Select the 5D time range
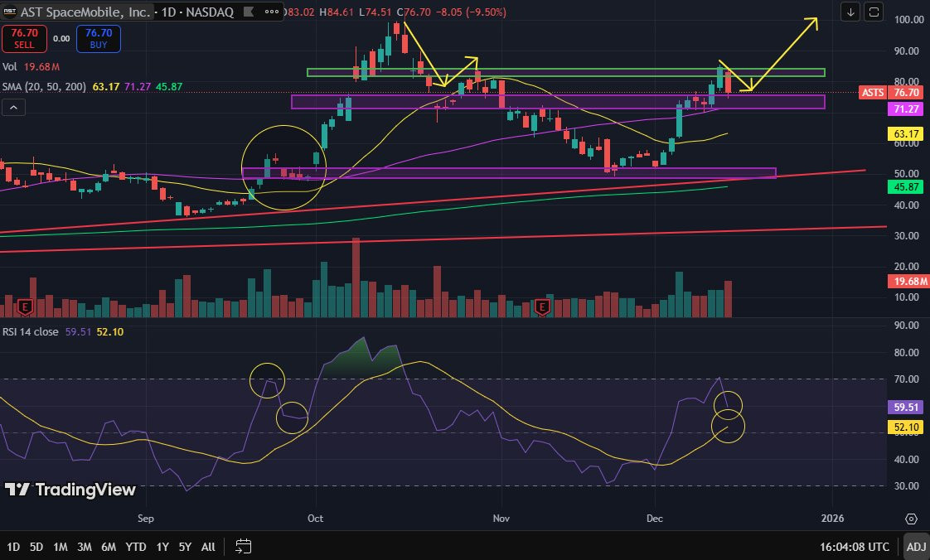Viewport: 930px width, 560px height. [x=36, y=547]
